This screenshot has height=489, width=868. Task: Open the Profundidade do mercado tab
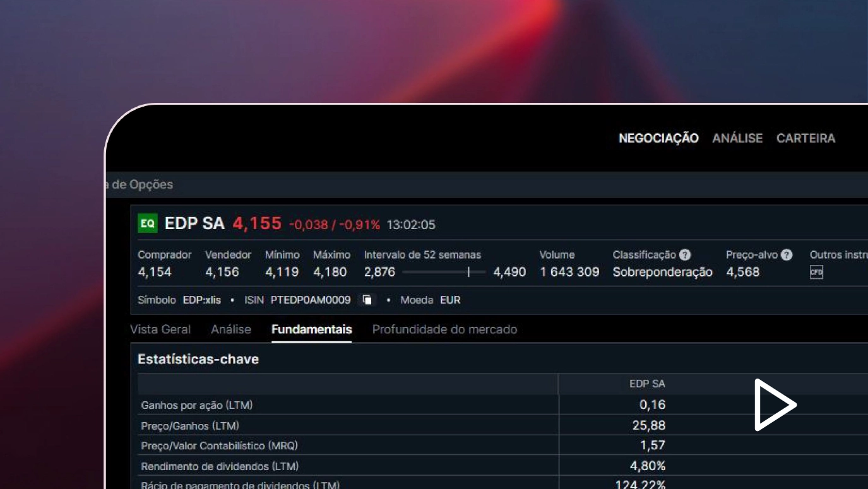coord(444,329)
